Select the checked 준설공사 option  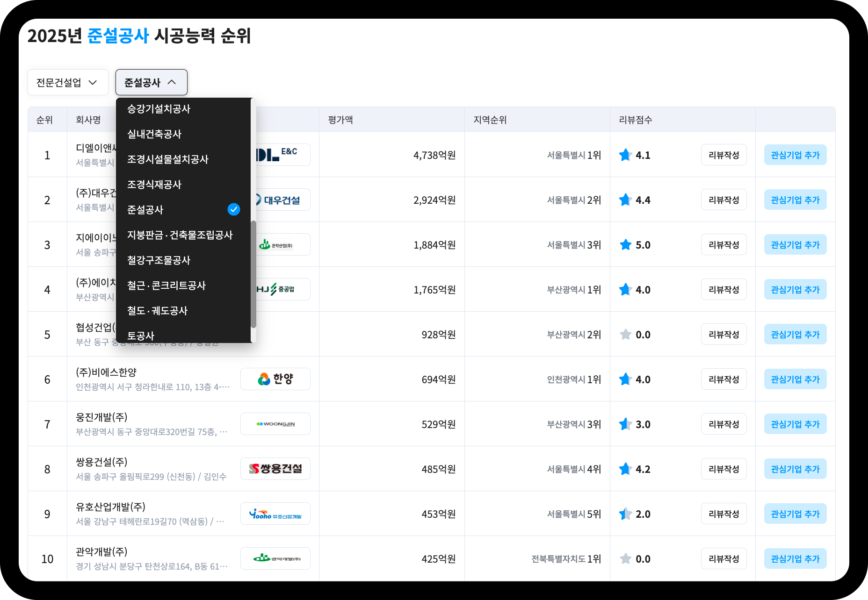pyautogui.click(x=183, y=210)
